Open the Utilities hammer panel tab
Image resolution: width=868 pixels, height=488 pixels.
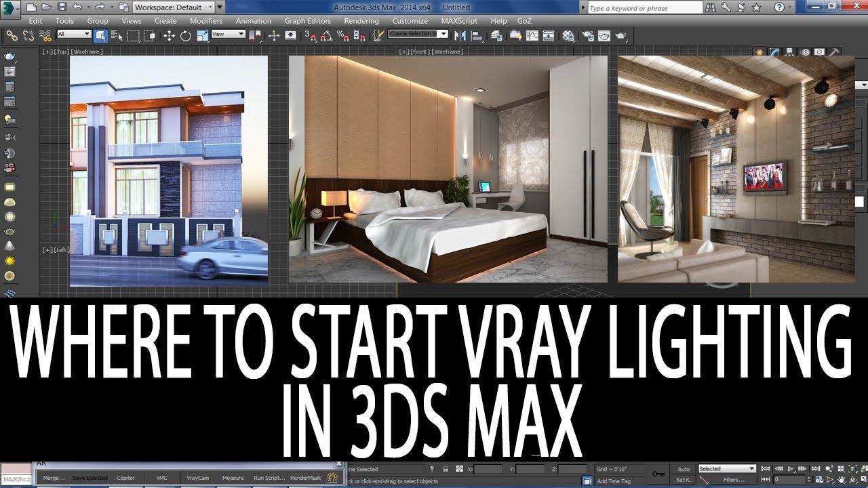(x=834, y=52)
